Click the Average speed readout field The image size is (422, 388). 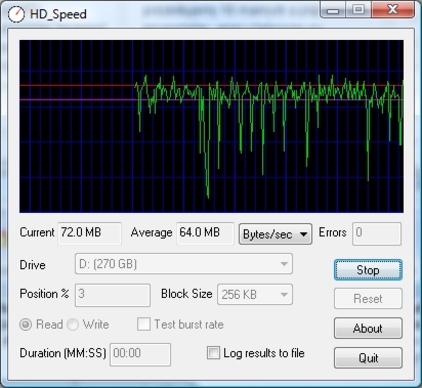click(x=205, y=233)
